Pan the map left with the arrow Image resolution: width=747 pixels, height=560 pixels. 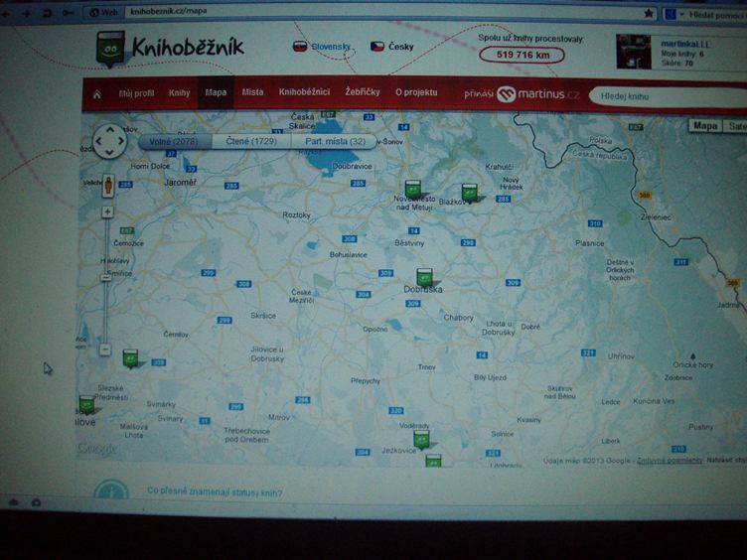point(99,141)
